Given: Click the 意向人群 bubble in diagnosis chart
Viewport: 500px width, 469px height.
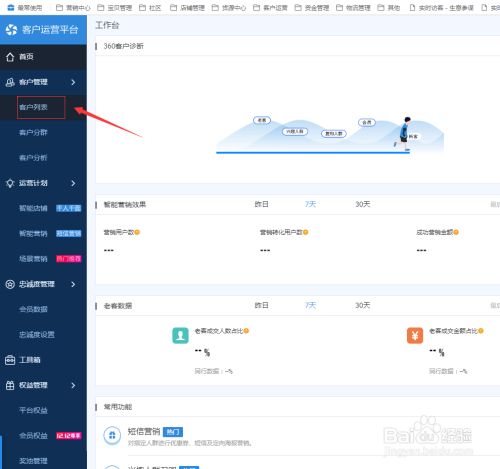Looking at the screenshot, I should click(x=334, y=133).
